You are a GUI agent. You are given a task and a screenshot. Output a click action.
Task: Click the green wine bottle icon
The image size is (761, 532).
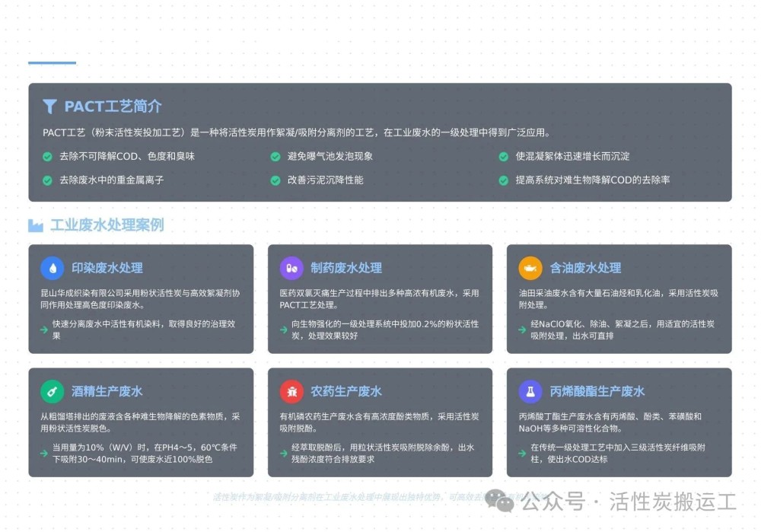click(x=53, y=391)
